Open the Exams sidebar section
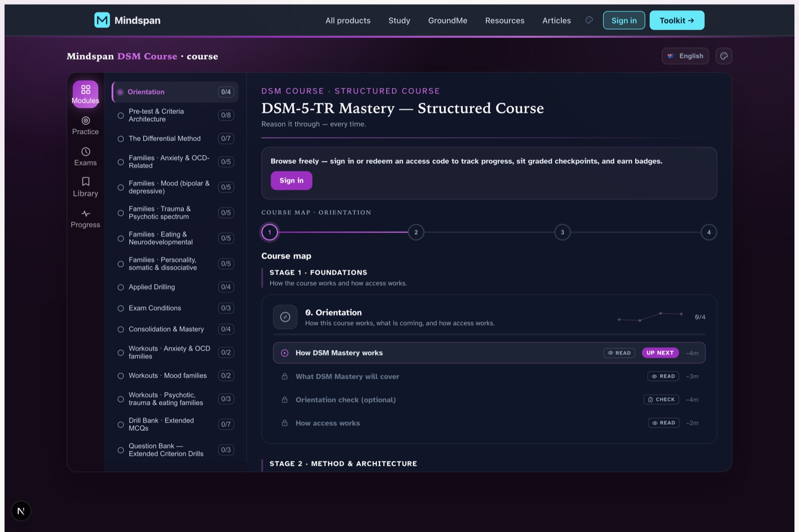799x532 pixels. tap(85, 156)
